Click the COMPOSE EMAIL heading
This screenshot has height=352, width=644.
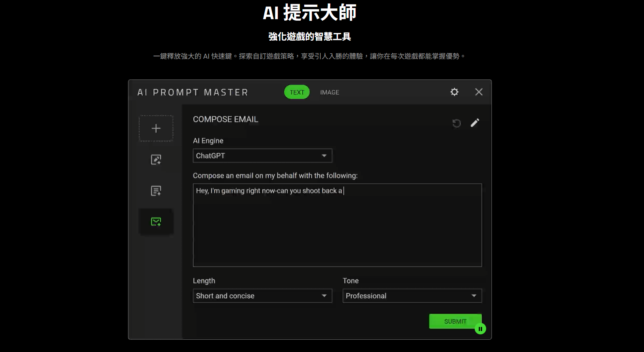225,119
